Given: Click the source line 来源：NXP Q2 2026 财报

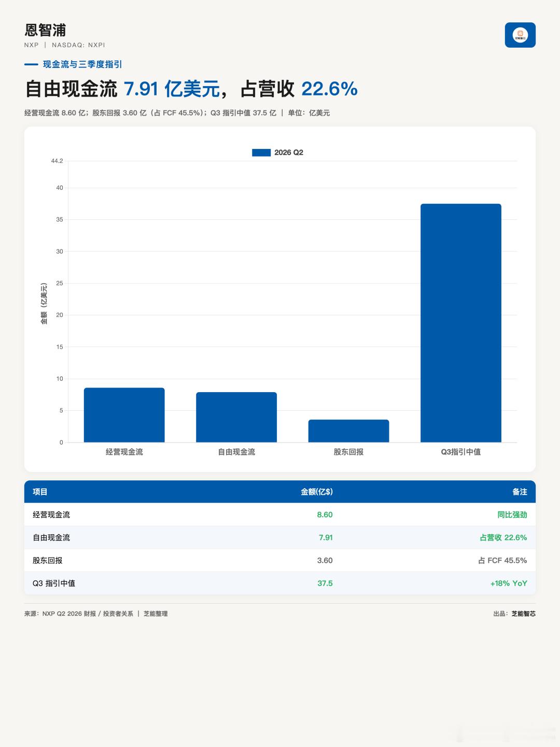Looking at the screenshot, I should [96, 614].
